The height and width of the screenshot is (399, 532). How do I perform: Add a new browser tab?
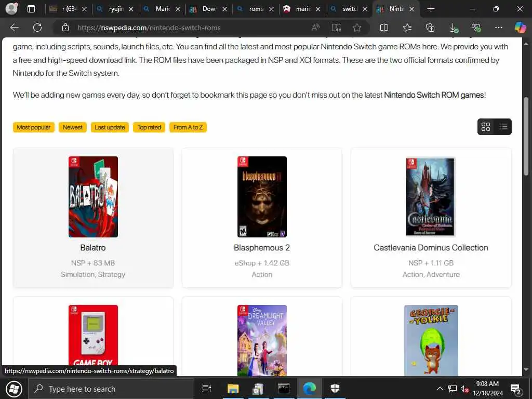pyautogui.click(x=431, y=9)
